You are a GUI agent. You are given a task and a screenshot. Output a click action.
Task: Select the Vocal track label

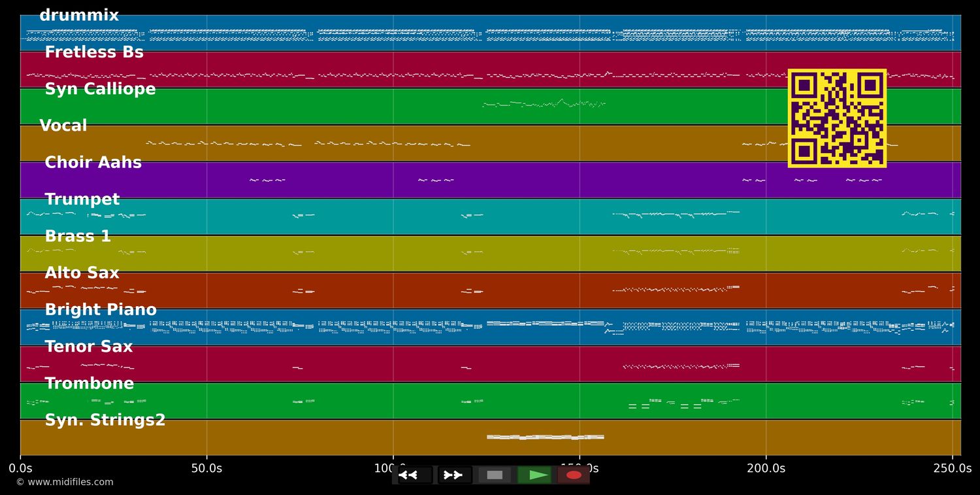(63, 126)
